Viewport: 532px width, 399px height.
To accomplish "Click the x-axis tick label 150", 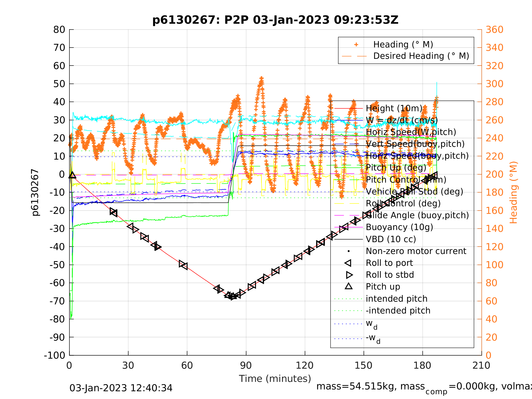I will pyautogui.click(x=363, y=365).
